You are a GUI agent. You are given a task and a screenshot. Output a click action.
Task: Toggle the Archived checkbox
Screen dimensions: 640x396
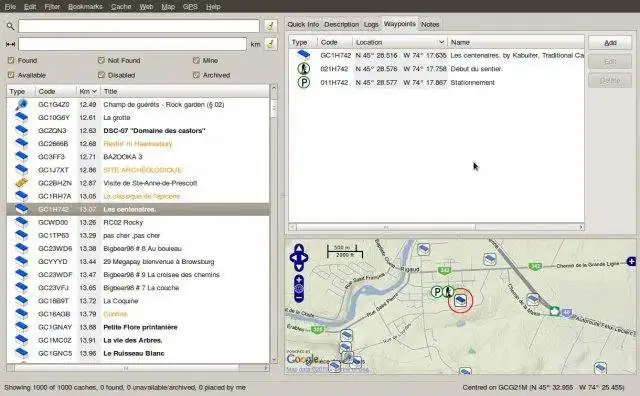click(196, 75)
